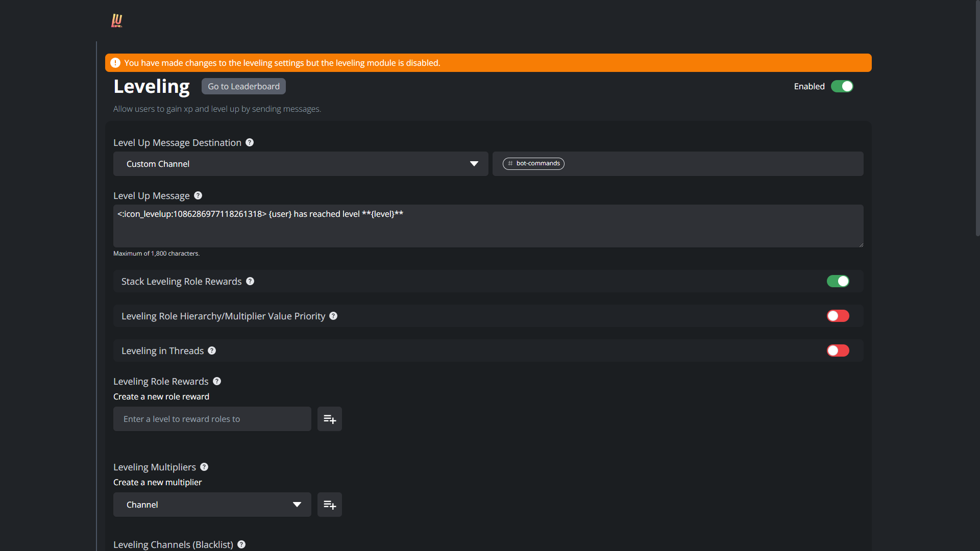Open the Custom Channel destination dropdown

(300, 164)
